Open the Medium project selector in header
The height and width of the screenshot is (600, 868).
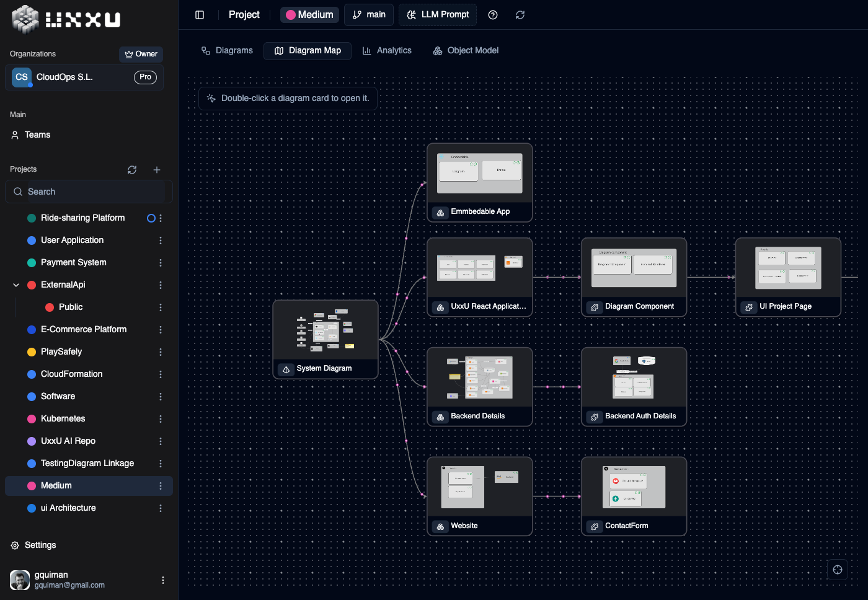(309, 15)
